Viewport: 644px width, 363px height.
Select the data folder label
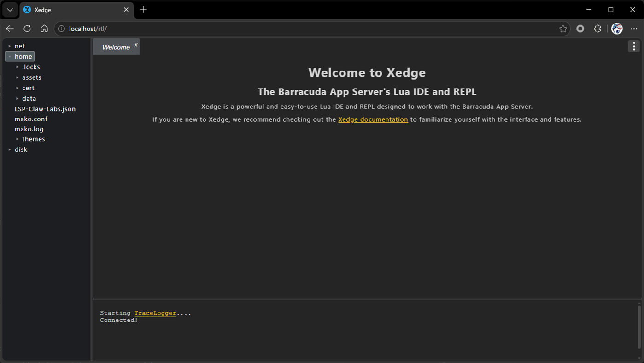(29, 98)
